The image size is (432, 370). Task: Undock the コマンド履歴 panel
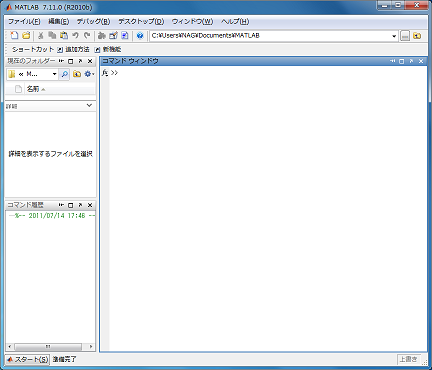[80, 205]
